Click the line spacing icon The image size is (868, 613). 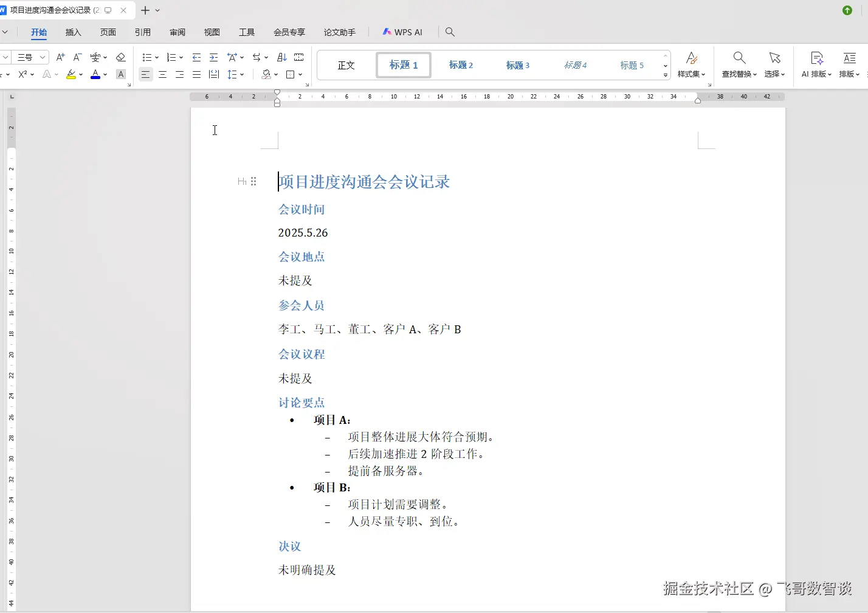(232, 74)
